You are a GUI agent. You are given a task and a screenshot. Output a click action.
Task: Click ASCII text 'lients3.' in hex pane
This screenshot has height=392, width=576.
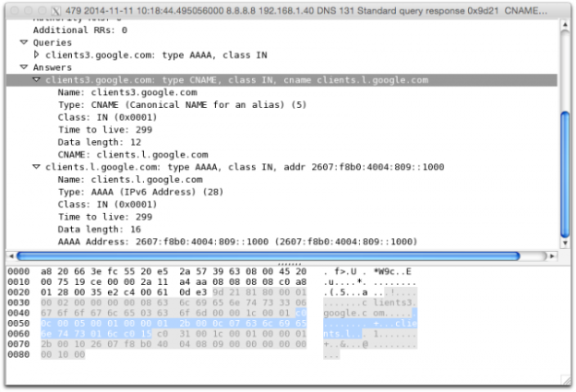[x=395, y=303]
